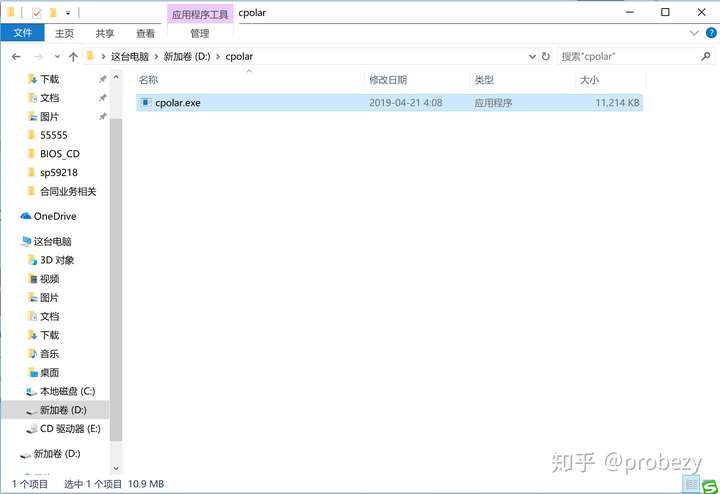The height and width of the screenshot is (494, 720).
Task: Open CD 驱动器 (E:) drive
Action: pyautogui.click(x=70, y=429)
